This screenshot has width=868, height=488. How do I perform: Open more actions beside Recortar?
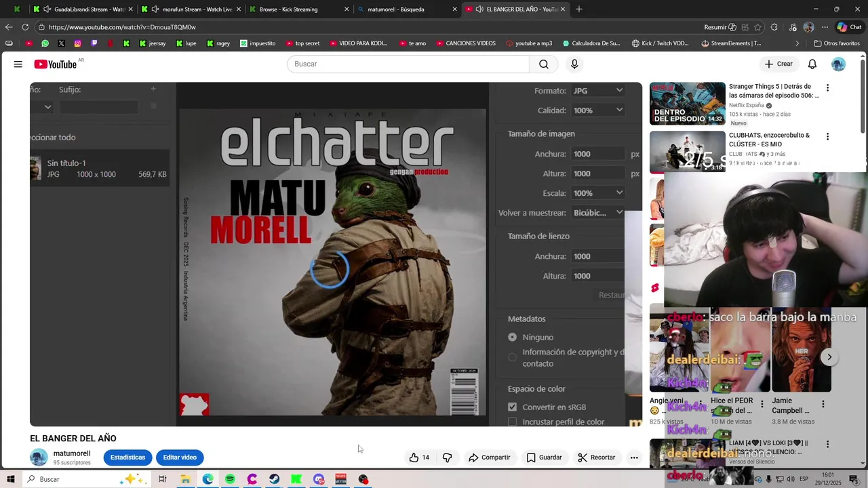point(634,457)
